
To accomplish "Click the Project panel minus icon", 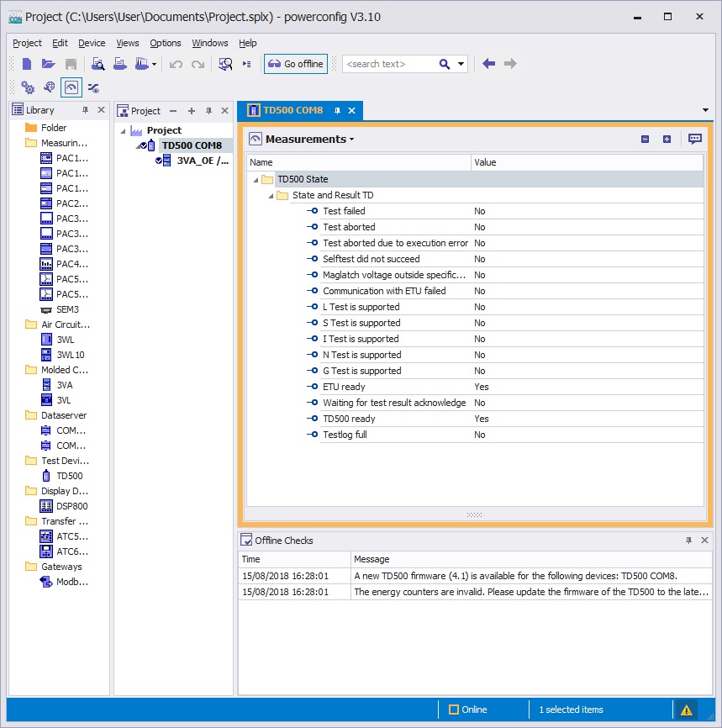I will tap(173, 111).
